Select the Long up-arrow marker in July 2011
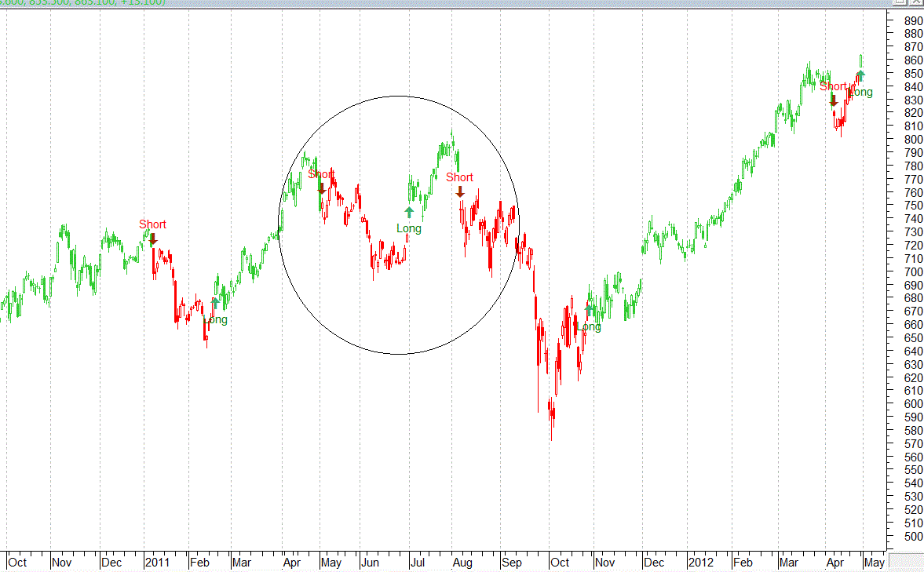 pos(410,212)
